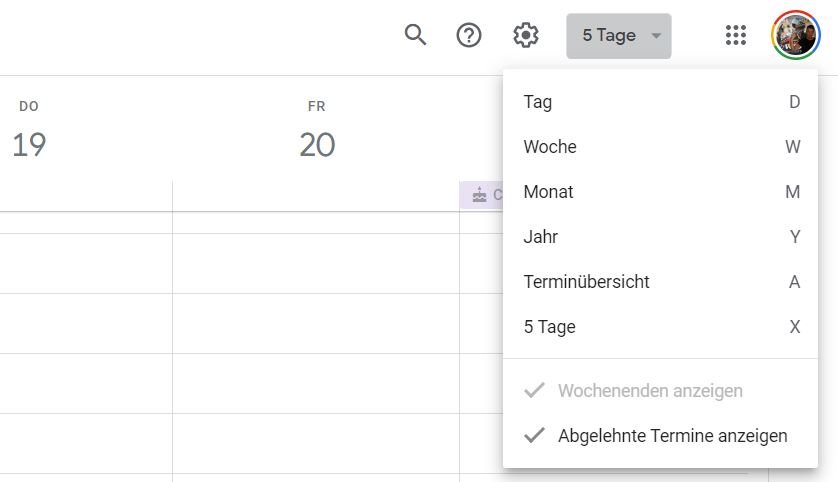
Task: Toggle 'Wochenenden anzeigen' option
Action: click(x=650, y=391)
